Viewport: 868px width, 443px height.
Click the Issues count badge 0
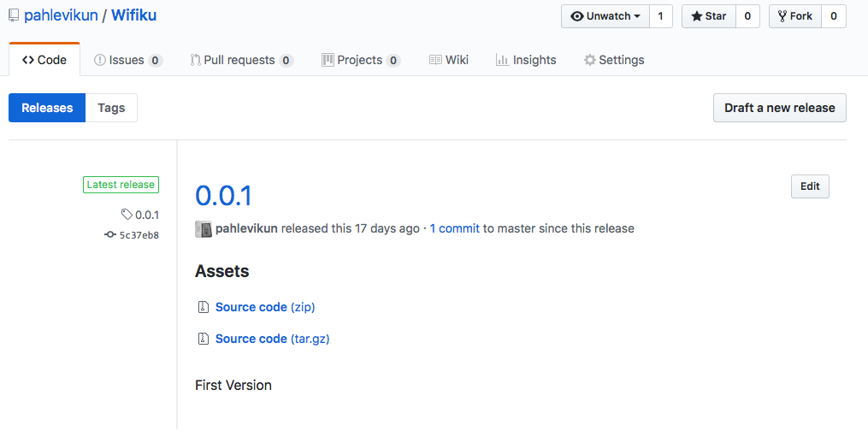point(155,61)
